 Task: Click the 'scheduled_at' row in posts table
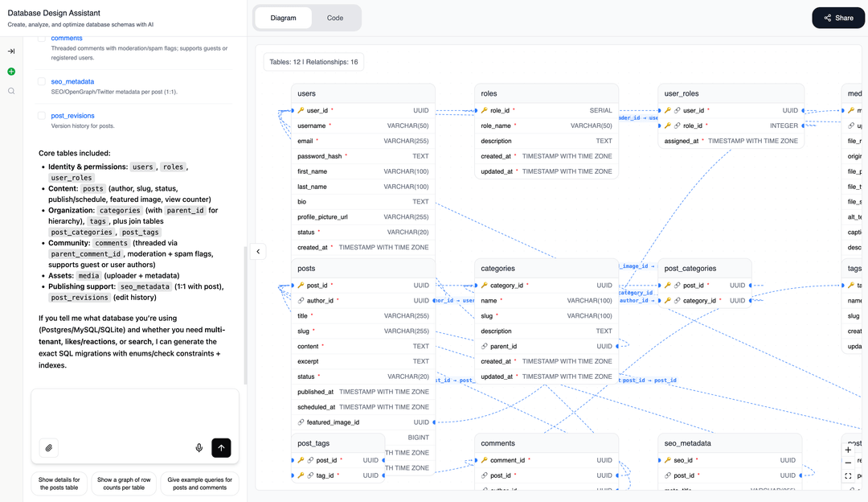(363, 407)
